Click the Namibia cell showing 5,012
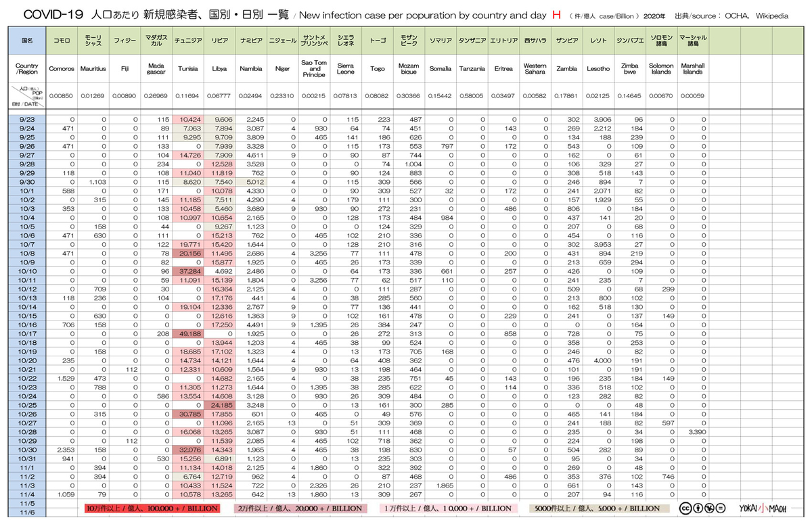Image resolution: width=812 pixels, height=522 pixels. [x=251, y=182]
